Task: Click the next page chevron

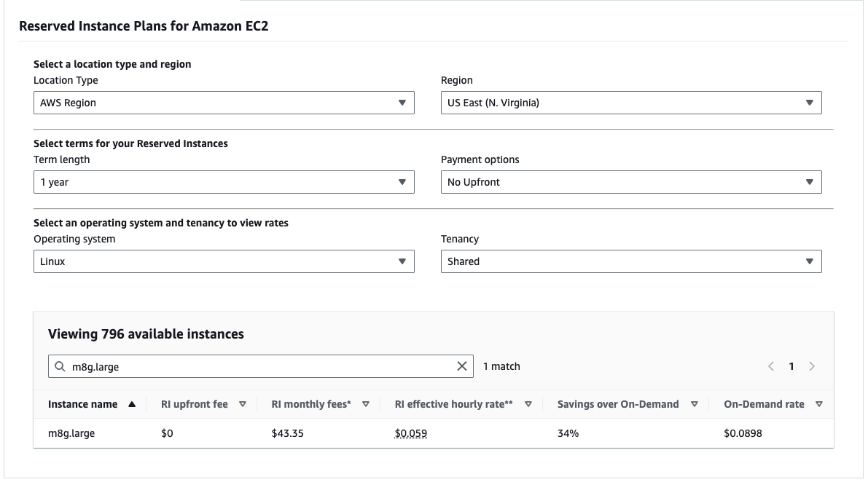Action: coord(812,366)
